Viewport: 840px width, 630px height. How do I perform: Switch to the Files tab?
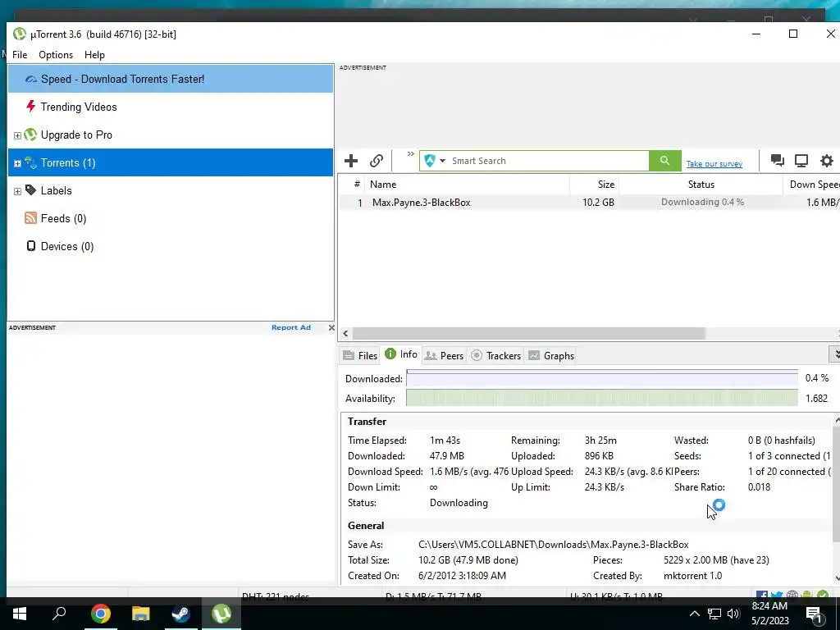tap(360, 356)
